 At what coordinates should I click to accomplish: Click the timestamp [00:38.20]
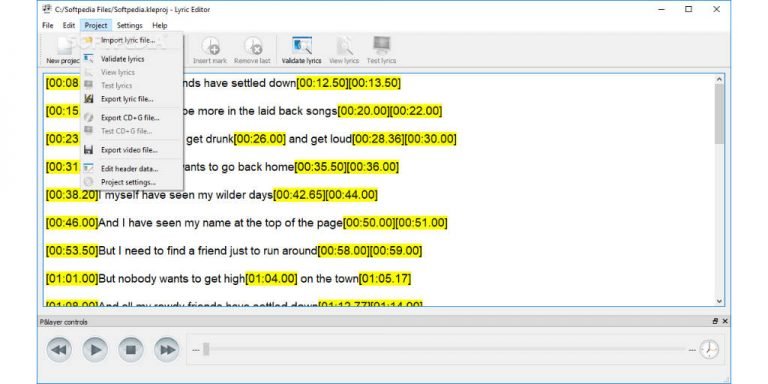pos(72,195)
